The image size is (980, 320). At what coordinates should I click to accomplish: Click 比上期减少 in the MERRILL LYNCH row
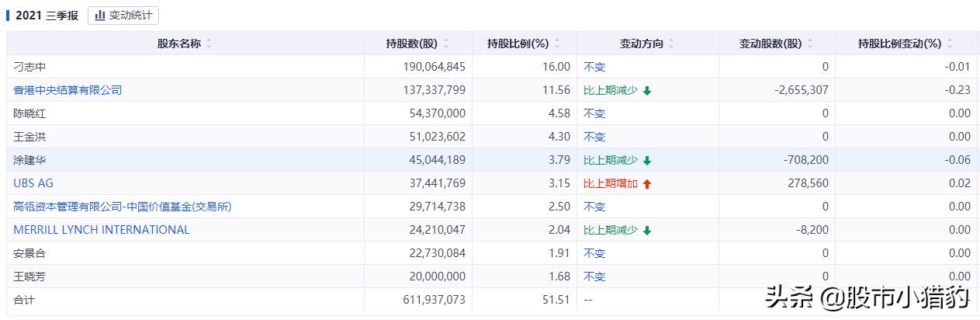[x=611, y=230]
